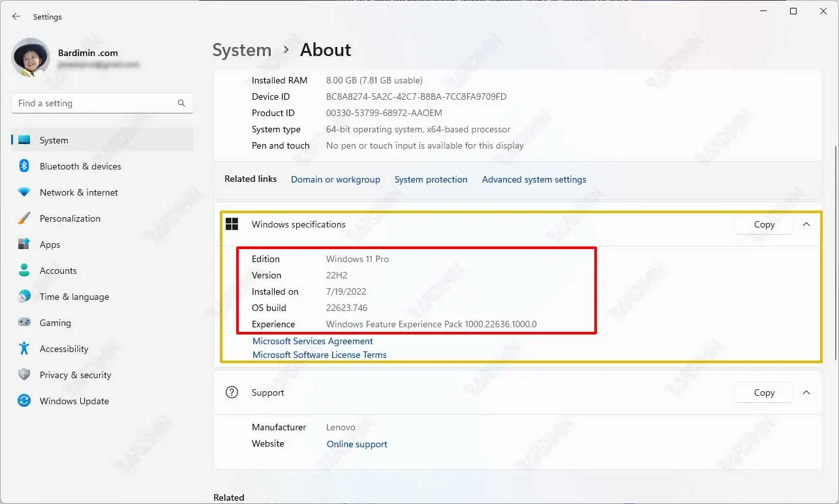Open the Advanced system settings link
This screenshot has width=839, height=504.
(x=534, y=179)
